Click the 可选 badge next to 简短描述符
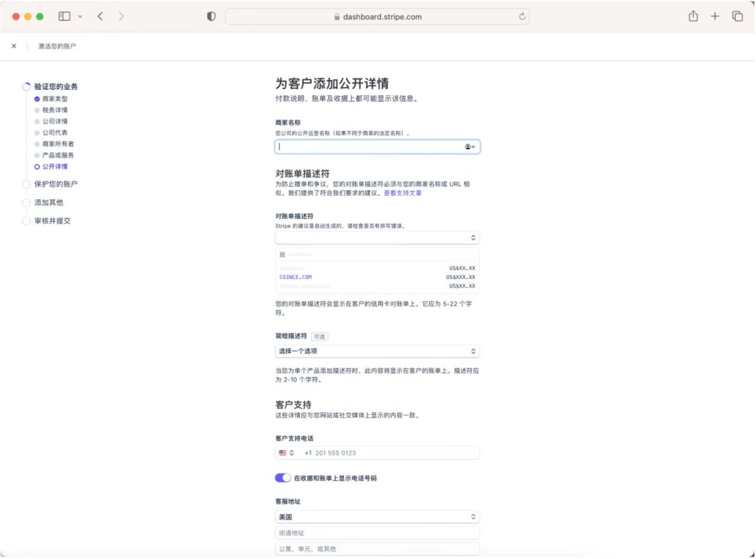The height and width of the screenshot is (559, 756). [319, 337]
